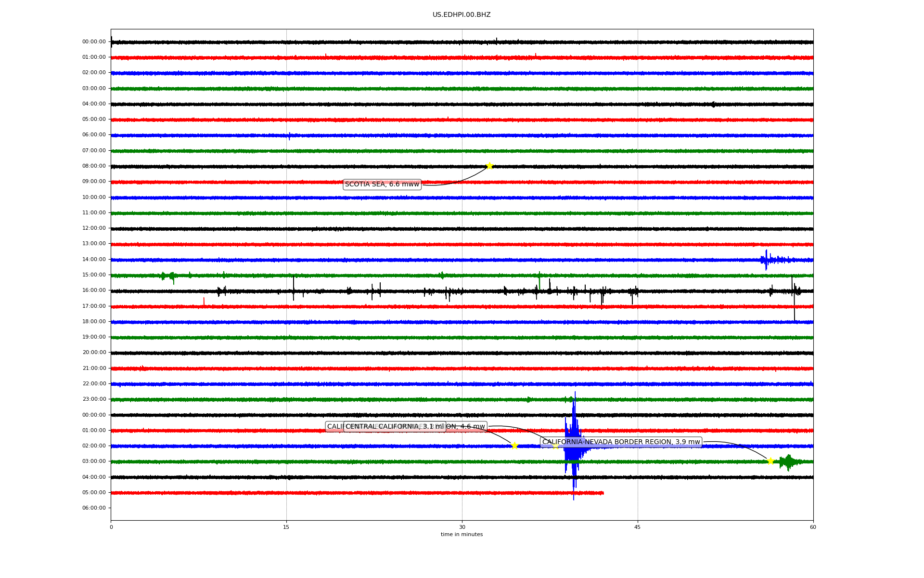The height and width of the screenshot is (578, 924).
Task: Click the 13:00:00 time label
Action: 94,244
